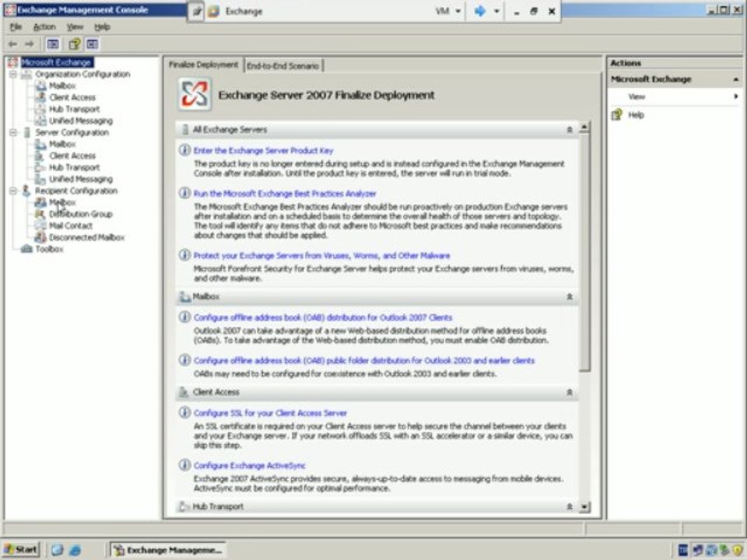Click the blue arrow icon in VM bar
Screen dimensions: 747x560
(x=480, y=11)
